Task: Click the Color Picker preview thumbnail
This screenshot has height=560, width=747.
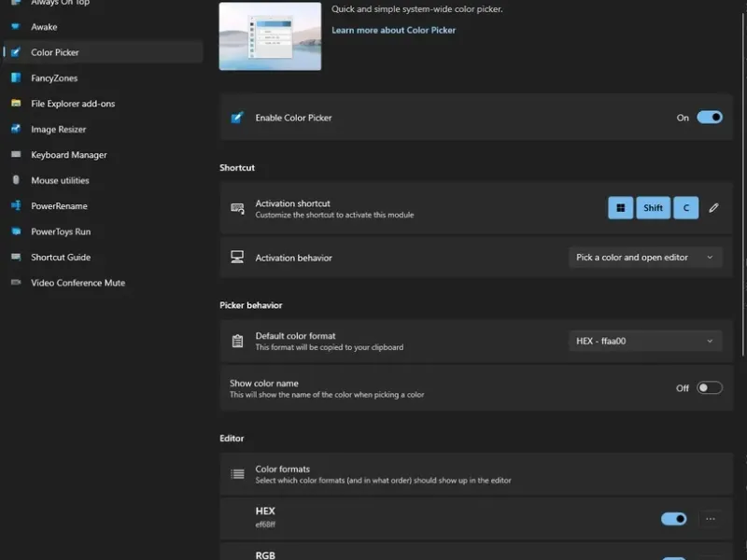Action: click(x=270, y=36)
